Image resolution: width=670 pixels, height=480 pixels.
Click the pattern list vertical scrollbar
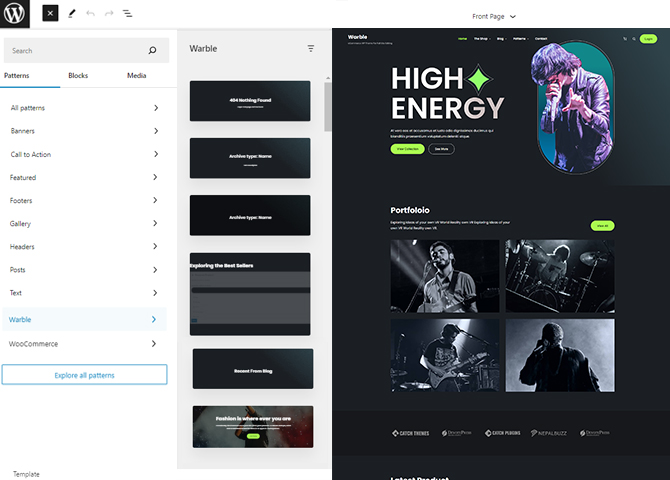coord(327,106)
